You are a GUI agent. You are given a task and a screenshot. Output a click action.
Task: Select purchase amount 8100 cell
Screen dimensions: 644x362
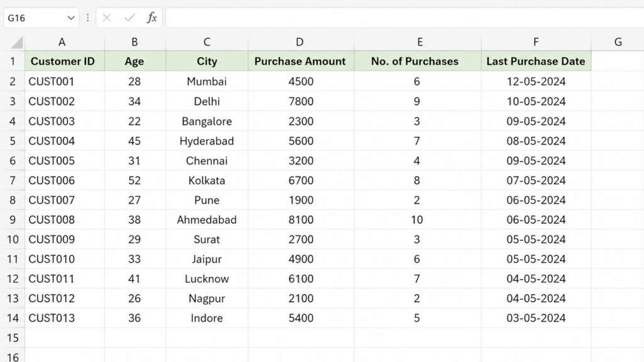[301, 219]
